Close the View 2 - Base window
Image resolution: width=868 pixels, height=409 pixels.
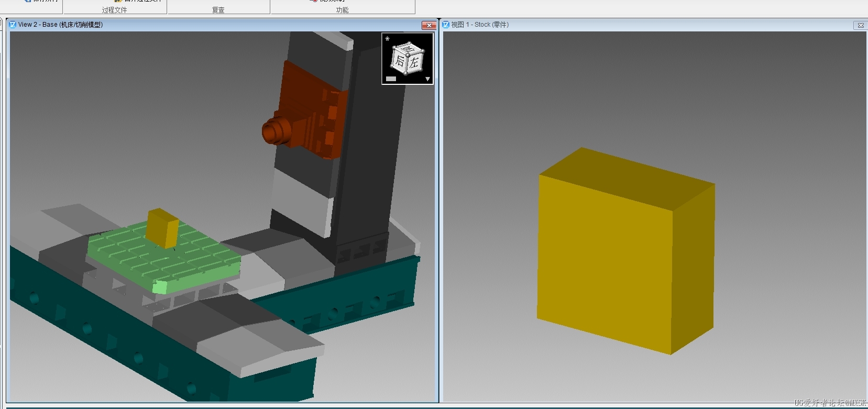[429, 25]
